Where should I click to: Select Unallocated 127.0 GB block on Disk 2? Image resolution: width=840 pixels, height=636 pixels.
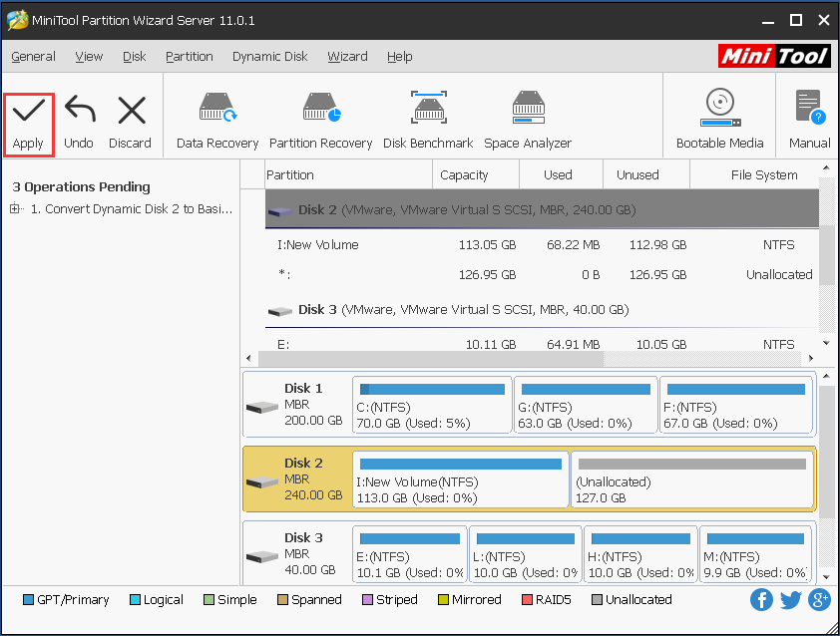coord(692,479)
